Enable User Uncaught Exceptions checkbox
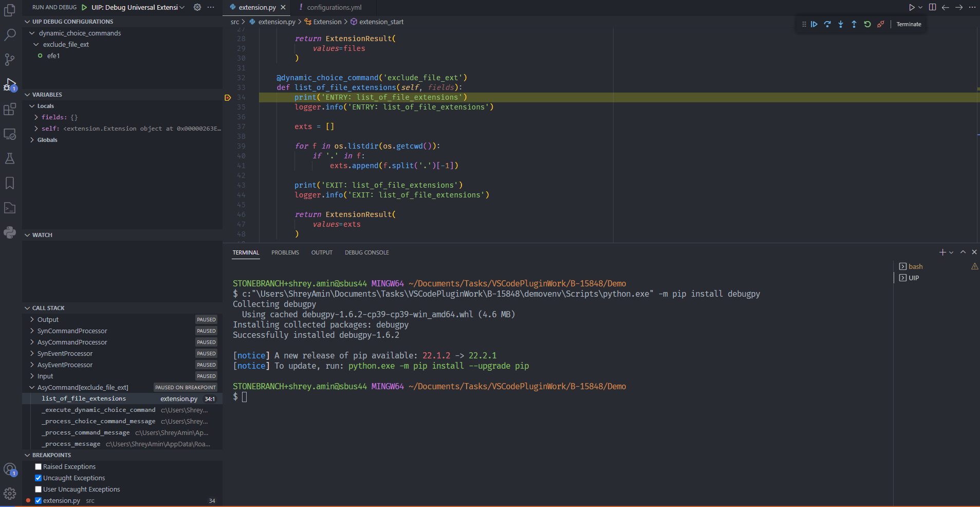980x507 pixels. (38, 490)
